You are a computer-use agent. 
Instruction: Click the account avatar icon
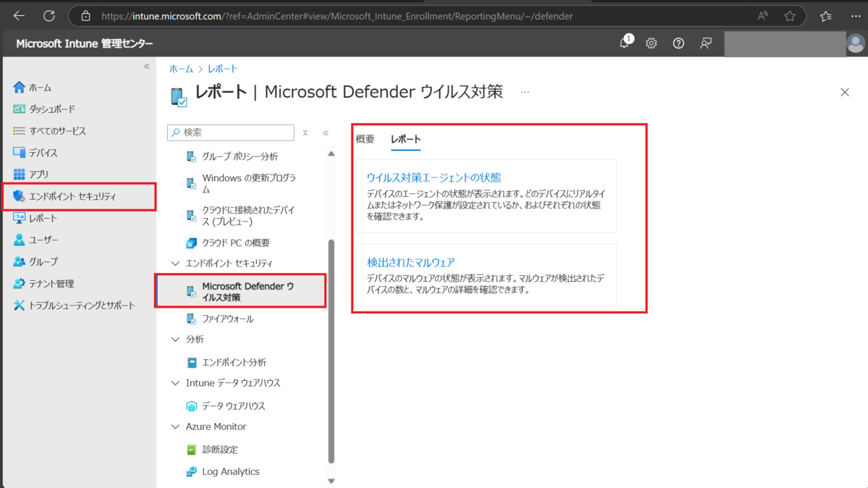point(856,43)
